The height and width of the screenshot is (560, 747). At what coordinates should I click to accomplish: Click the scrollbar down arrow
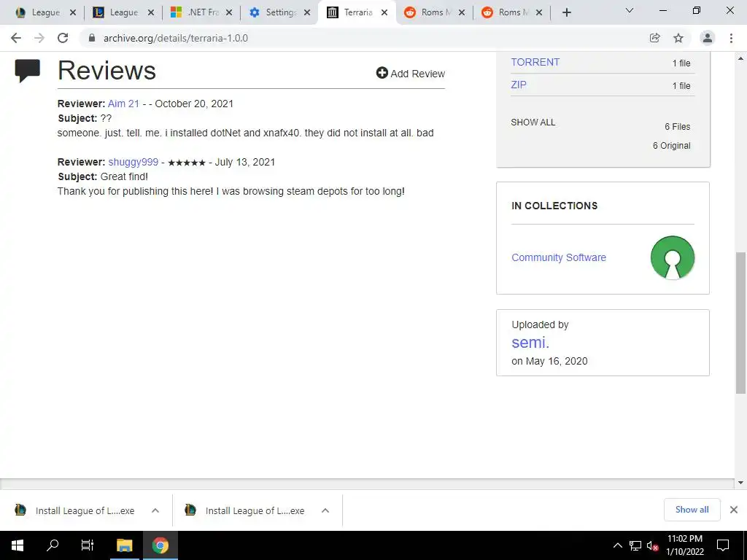740,483
